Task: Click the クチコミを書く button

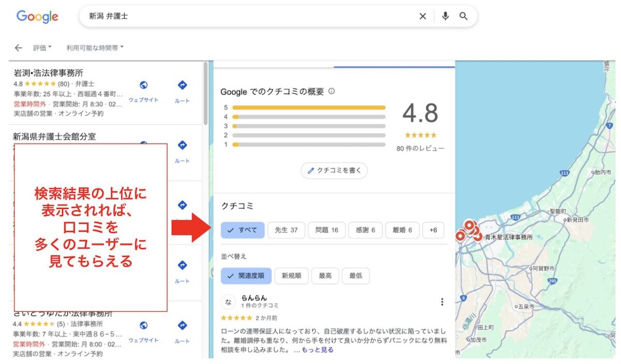Action: point(334,171)
